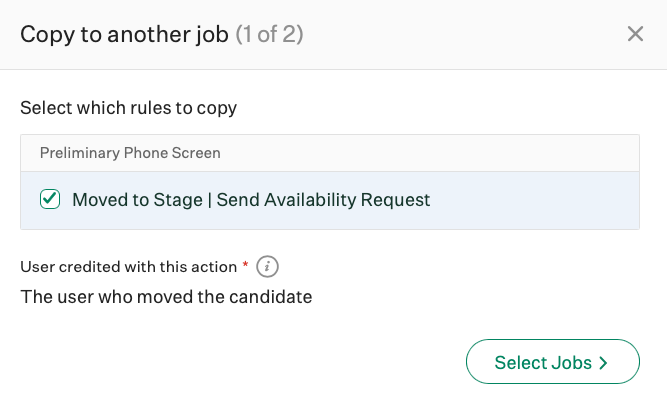Click the vertical bar separator in rule name
The height and width of the screenshot is (408, 667).
point(210,200)
